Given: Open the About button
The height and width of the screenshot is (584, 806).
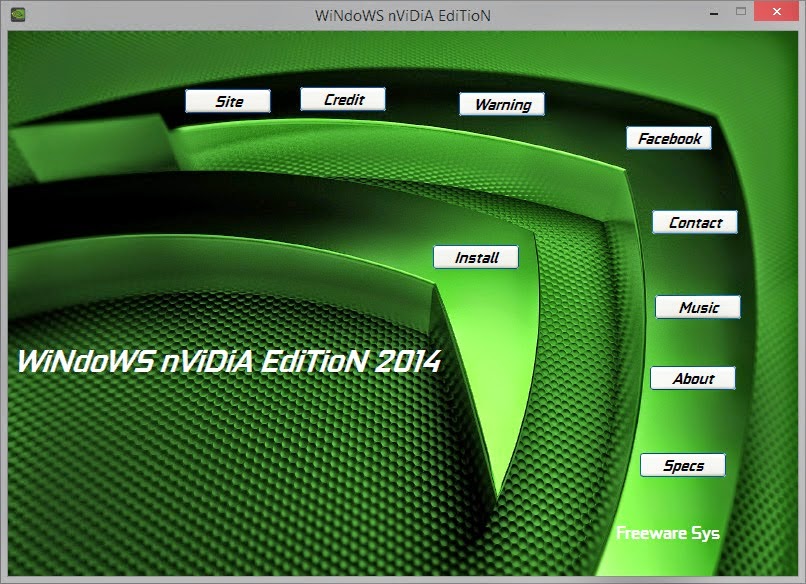Looking at the screenshot, I should (693, 378).
